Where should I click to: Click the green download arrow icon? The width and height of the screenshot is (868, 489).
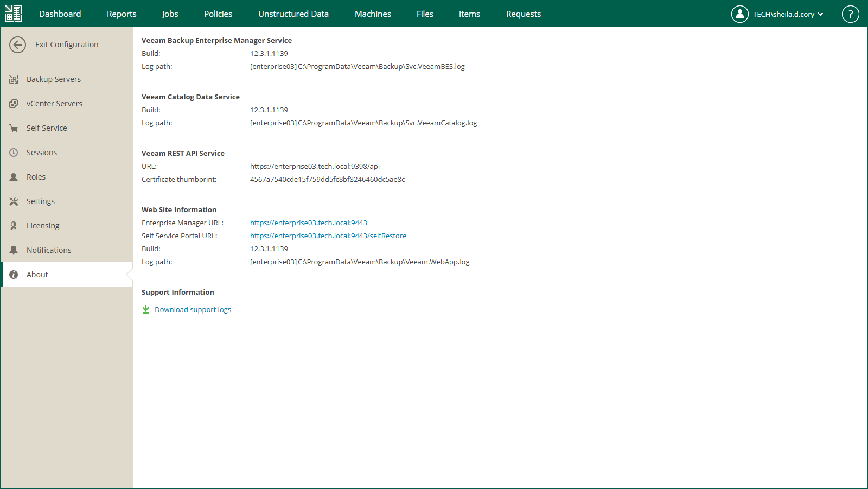145,309
